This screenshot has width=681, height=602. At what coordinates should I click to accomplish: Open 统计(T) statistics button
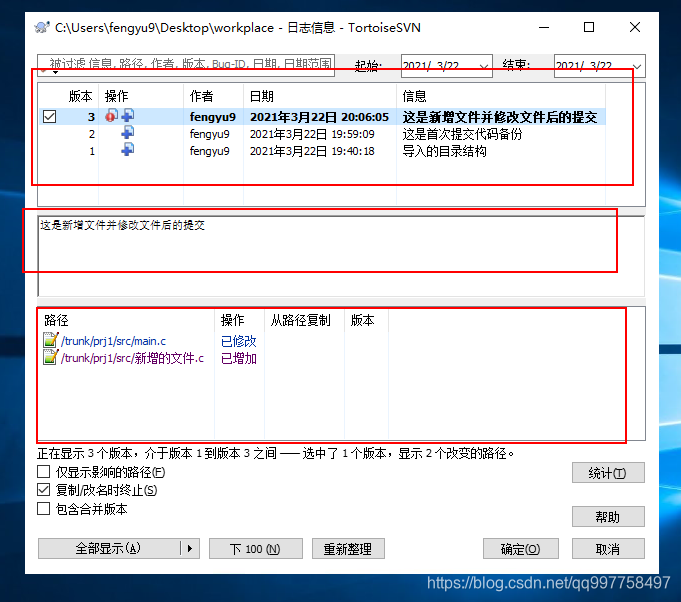[608, 473]
